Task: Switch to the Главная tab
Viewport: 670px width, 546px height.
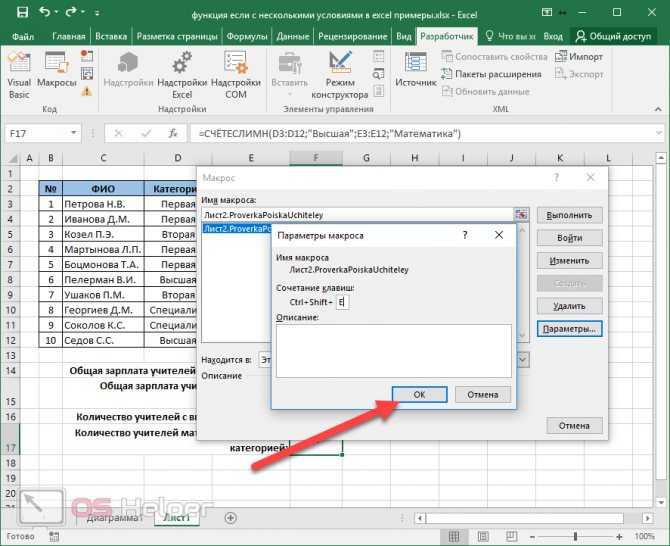Action: [68, 36]
